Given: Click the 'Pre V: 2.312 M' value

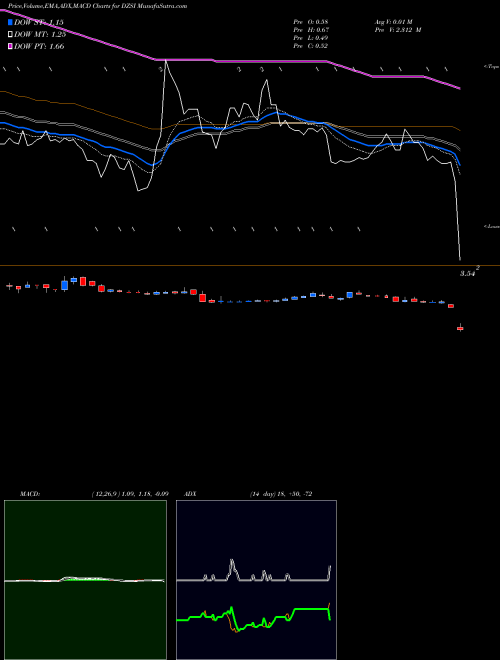Looking at the screenshot, I should pyautogui.click(x=398, y=30).
